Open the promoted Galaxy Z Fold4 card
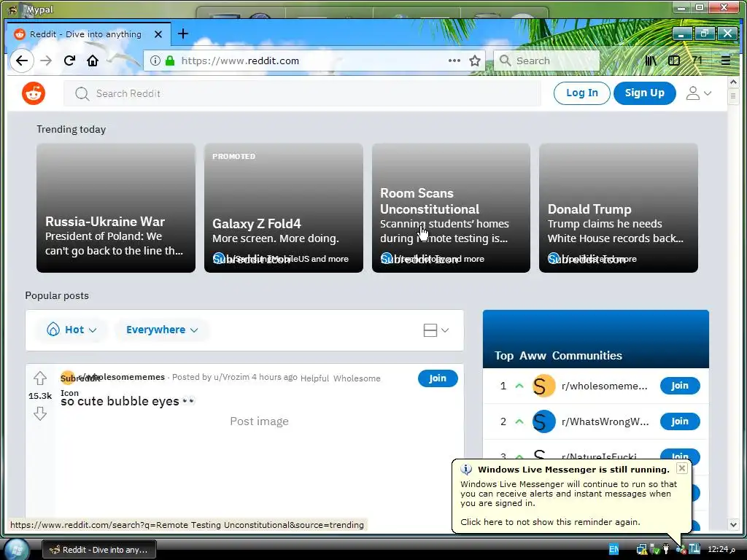747x560 pixels. (x=284, y=208)
